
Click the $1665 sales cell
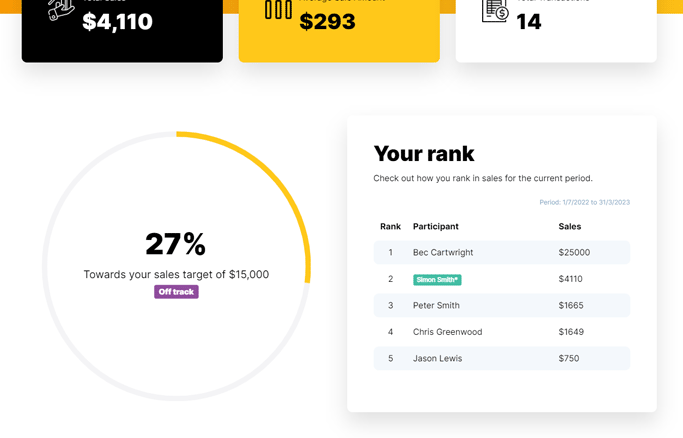(x=571, y=306)
